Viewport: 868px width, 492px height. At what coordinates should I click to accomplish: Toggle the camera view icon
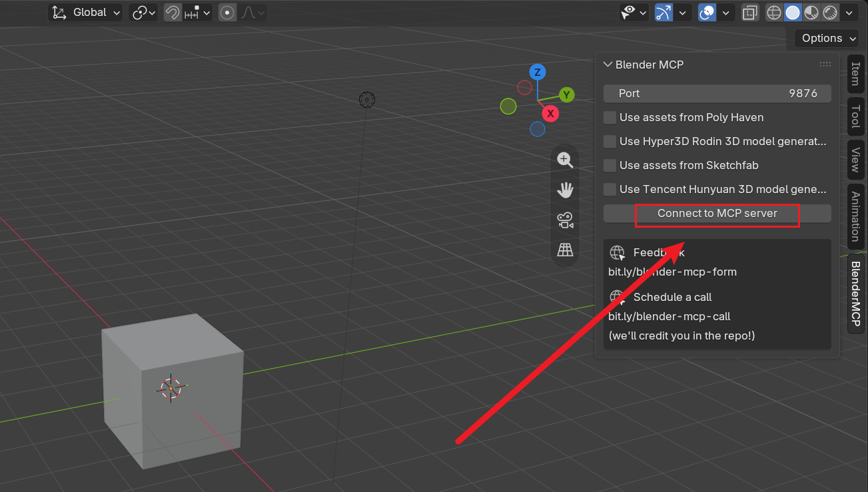point(565,220)
